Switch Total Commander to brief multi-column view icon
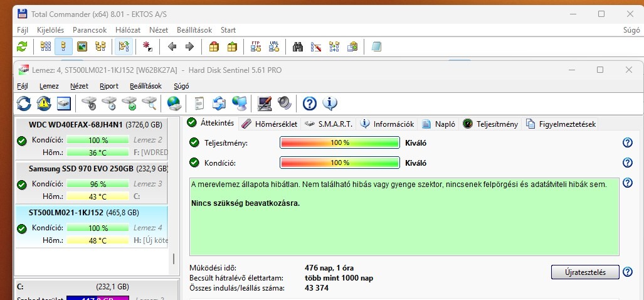 tap(46, 47)
